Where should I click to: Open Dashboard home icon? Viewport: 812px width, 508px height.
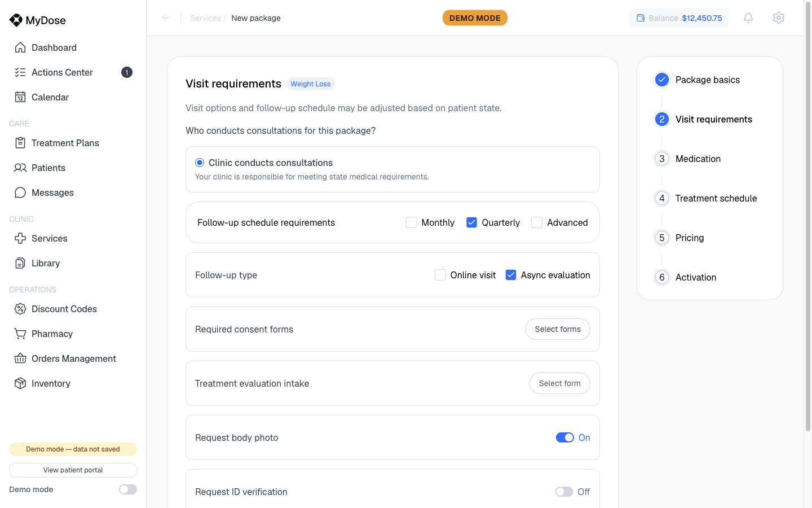tap(20, 47)
